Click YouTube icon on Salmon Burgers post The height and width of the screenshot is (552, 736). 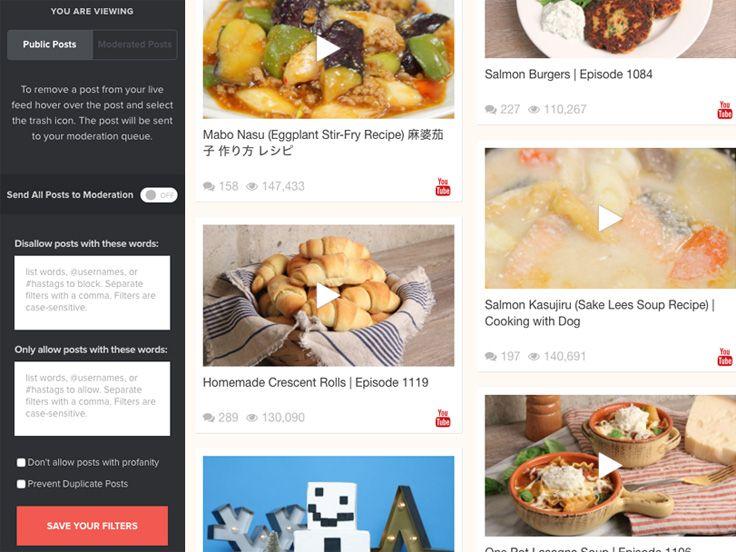click(x=725, y=109)
